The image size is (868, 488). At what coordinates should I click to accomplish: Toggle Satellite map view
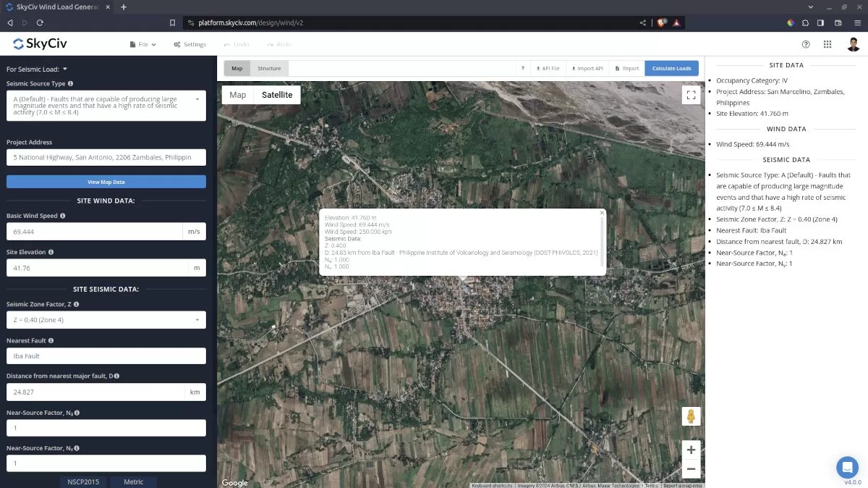278,94
